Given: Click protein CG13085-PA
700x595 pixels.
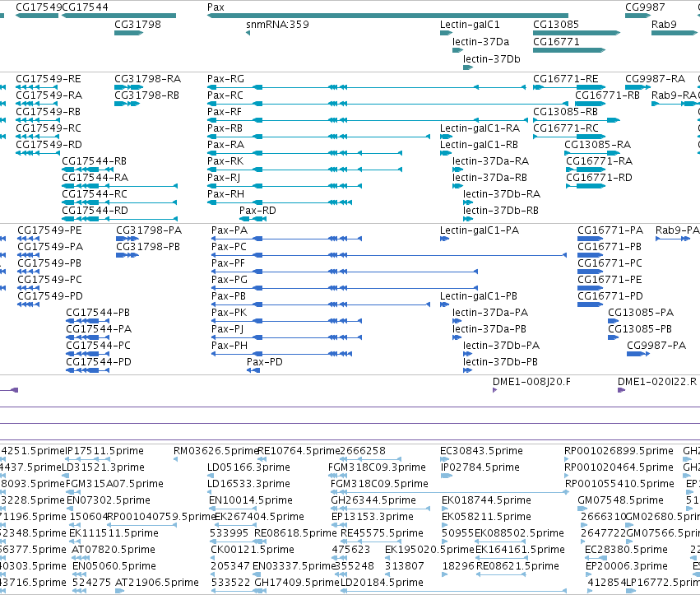Looking at the screenshot, I should [x=614, y=321].
